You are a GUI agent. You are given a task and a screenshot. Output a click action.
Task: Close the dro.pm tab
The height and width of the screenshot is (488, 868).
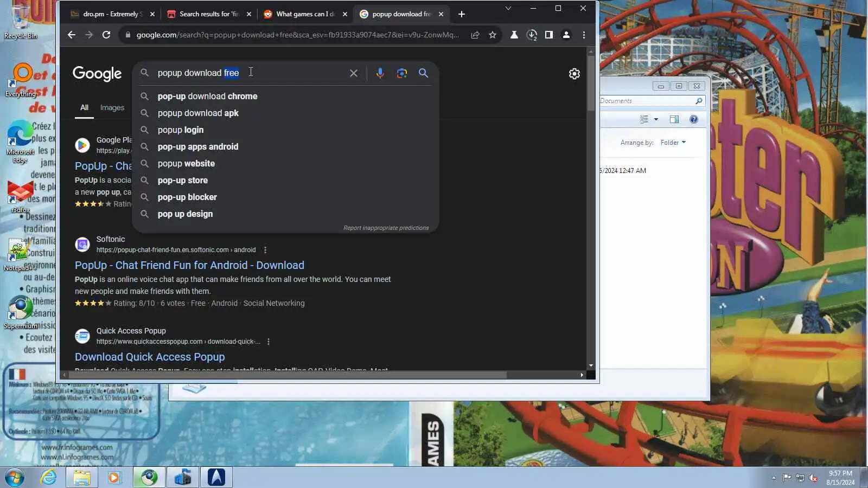coord(152,14)
